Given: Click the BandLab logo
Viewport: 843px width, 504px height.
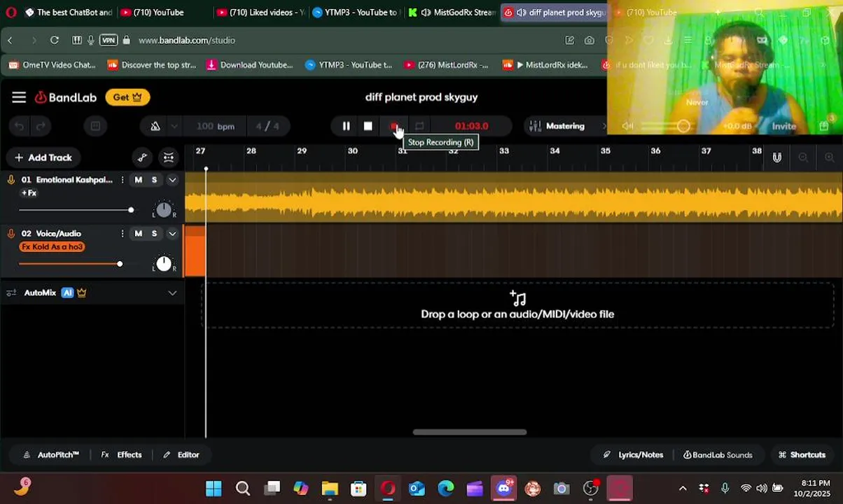Looking at the screenshot, I should pos(66,97).
